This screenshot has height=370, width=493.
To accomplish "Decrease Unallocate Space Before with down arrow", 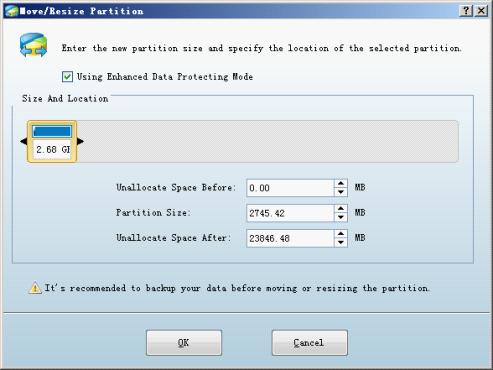I will (341, 192).
